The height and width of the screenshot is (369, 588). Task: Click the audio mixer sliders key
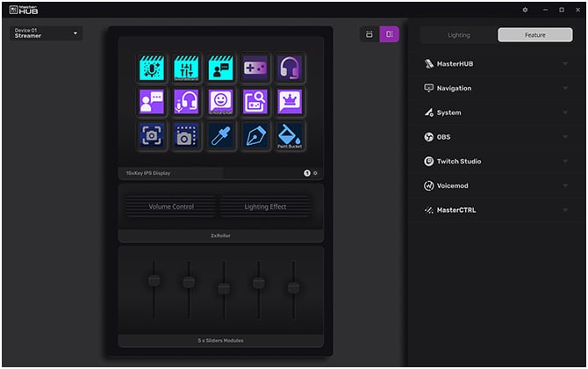(186, 68)
